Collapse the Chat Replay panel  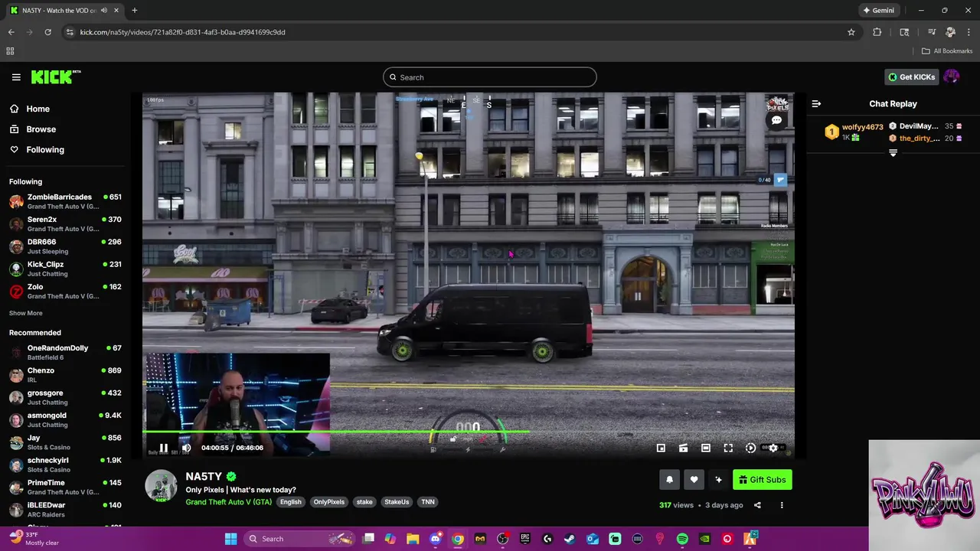click(816, 103)
